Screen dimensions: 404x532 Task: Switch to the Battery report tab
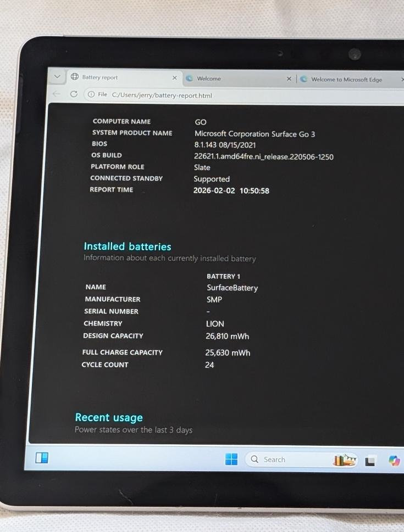click(x=124, y=77)
